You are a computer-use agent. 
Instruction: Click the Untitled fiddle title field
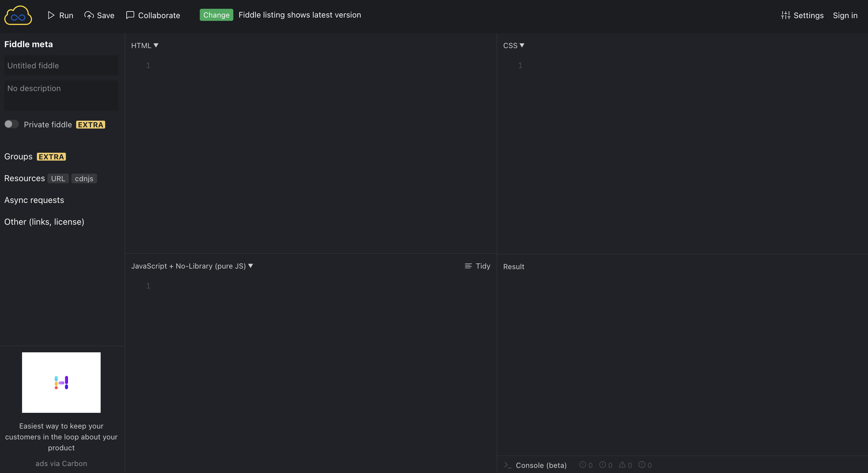tap(61, 65)
